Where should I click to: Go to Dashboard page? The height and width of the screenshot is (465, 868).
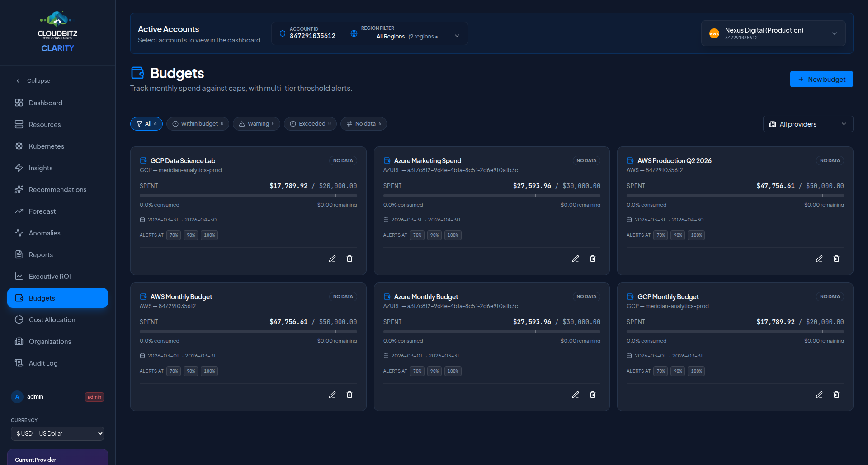click(x=57, y=103)
